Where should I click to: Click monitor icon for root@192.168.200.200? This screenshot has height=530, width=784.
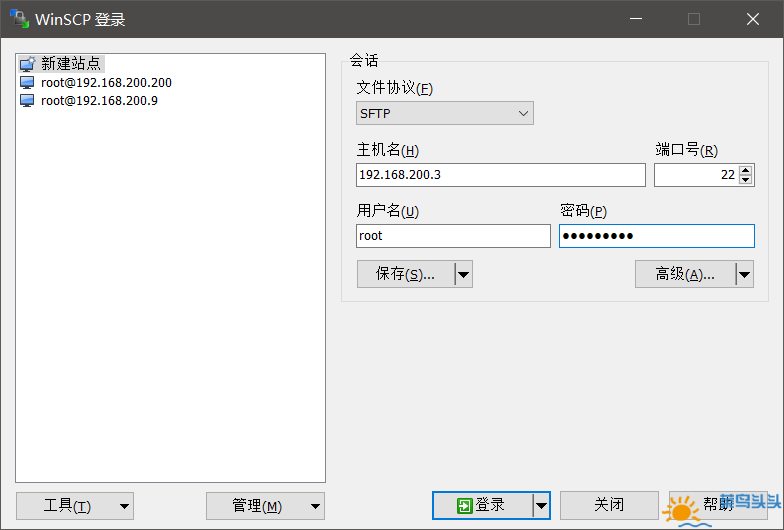point(27,83)
